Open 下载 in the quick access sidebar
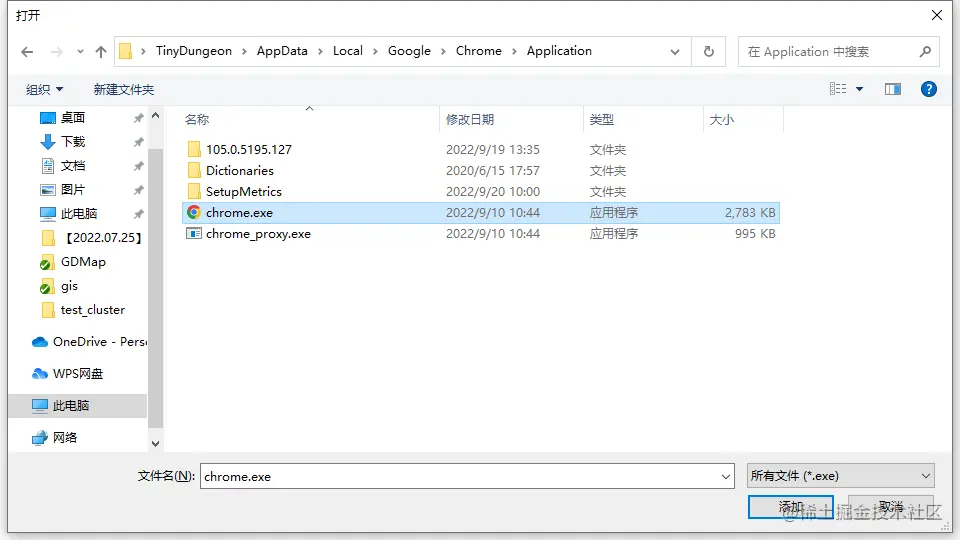Image resolution: width=960 pixels, height=540 pixels. [x=73, y=141]
